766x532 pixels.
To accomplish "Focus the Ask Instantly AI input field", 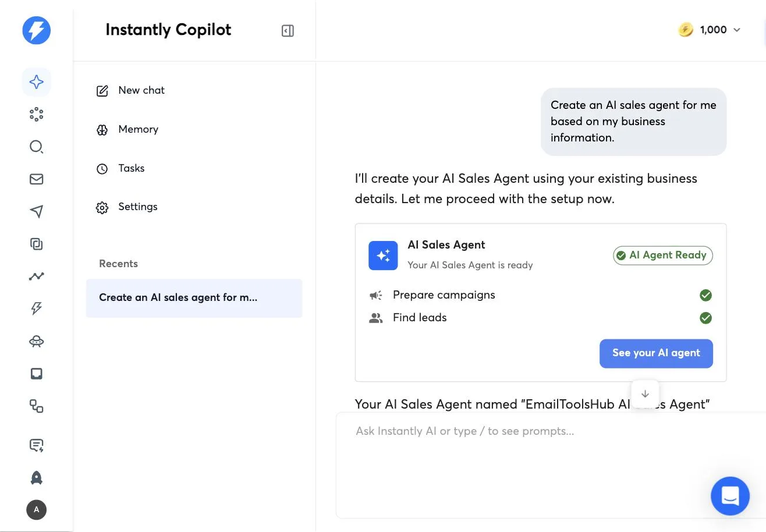I will pos(551,465).
